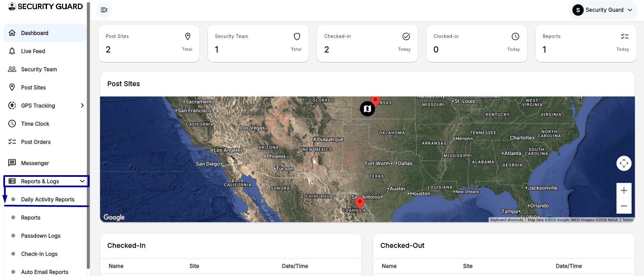Click the Post Sites pin icon in sidebar
This screenshot has height=276, width=644.
[12, 87]
